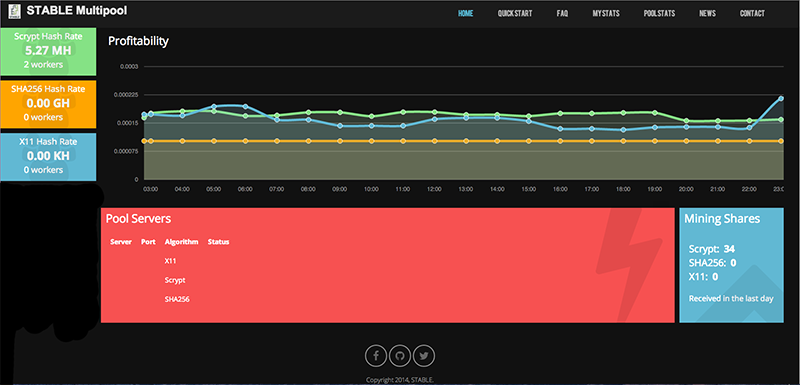Click the 03:00 x-axis label
This screenshot has width=800, height=385.
tap(151, 189)
